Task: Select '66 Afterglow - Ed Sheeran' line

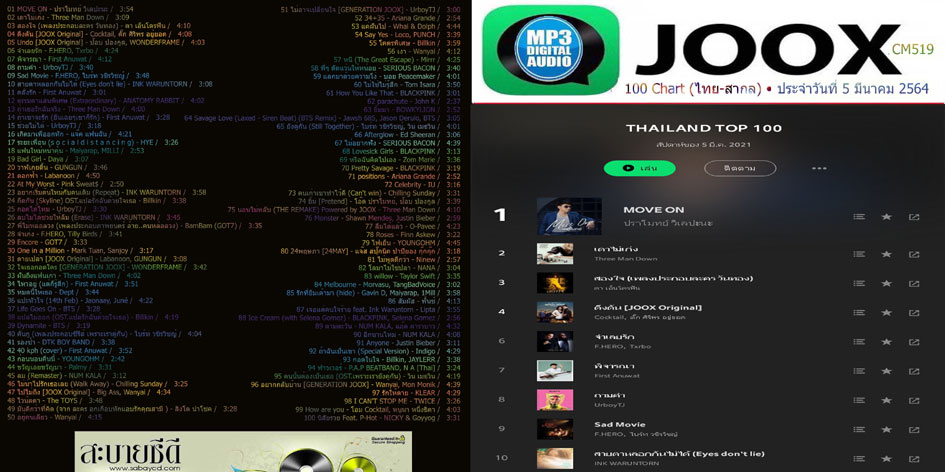Action: 408,134
